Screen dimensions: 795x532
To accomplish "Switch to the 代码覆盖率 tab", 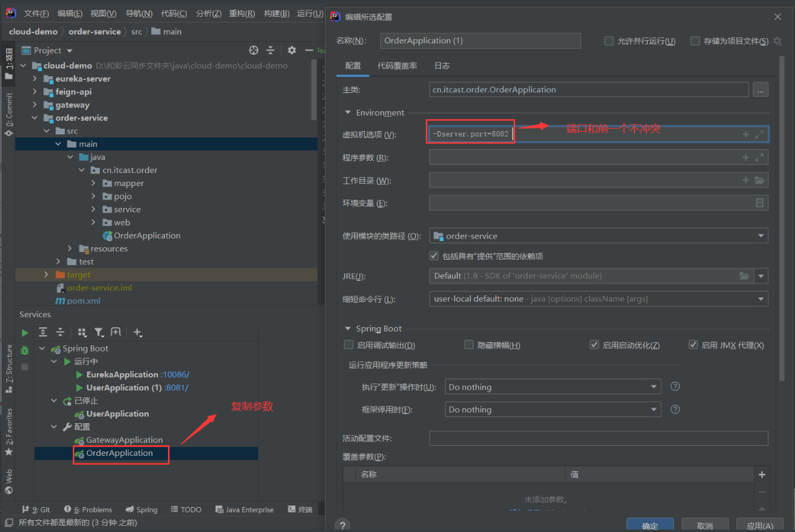I will click(397, 66).
